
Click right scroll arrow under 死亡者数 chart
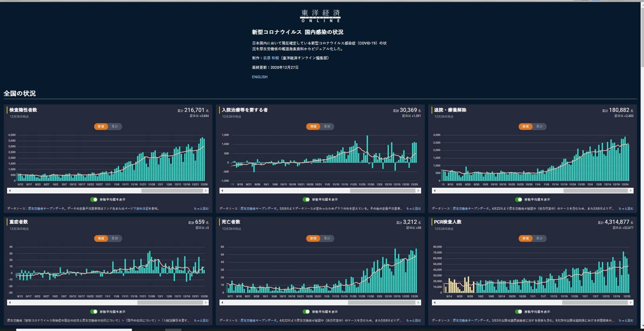point(418,303)
